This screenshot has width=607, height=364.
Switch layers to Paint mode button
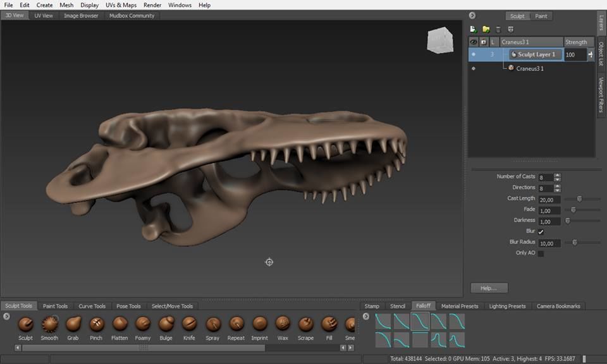541,16
